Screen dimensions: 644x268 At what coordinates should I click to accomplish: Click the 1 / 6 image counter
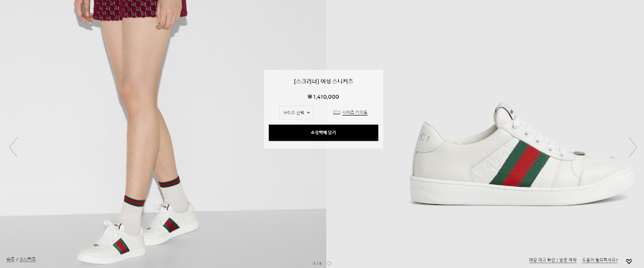(x=318, y=263)
